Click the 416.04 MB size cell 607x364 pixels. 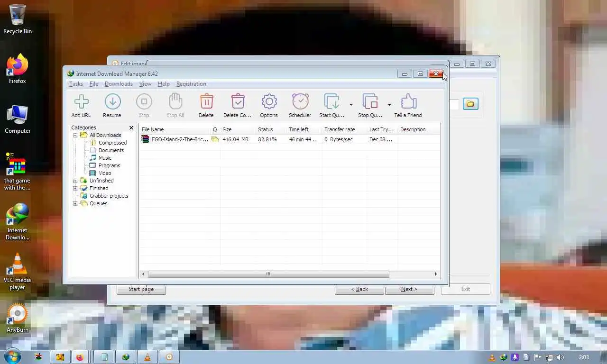235,139
